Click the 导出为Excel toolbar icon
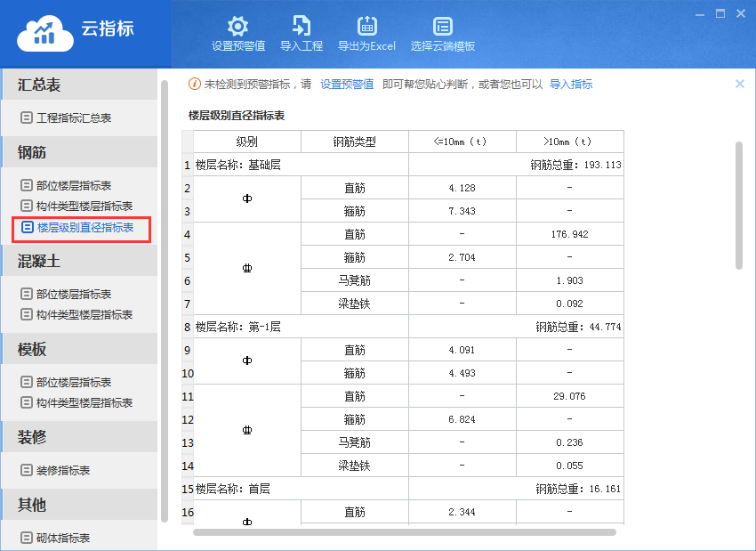756x551 pixels. [366, 26]
